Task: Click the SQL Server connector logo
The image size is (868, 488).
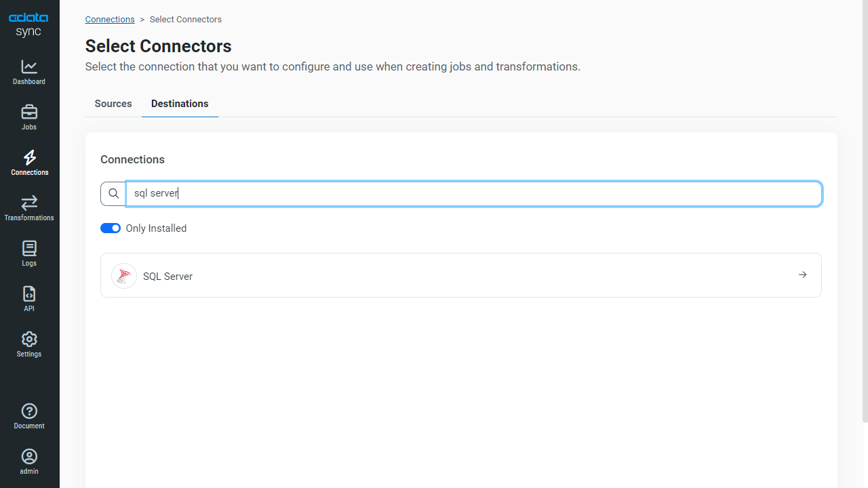Action: pos(124,276)
